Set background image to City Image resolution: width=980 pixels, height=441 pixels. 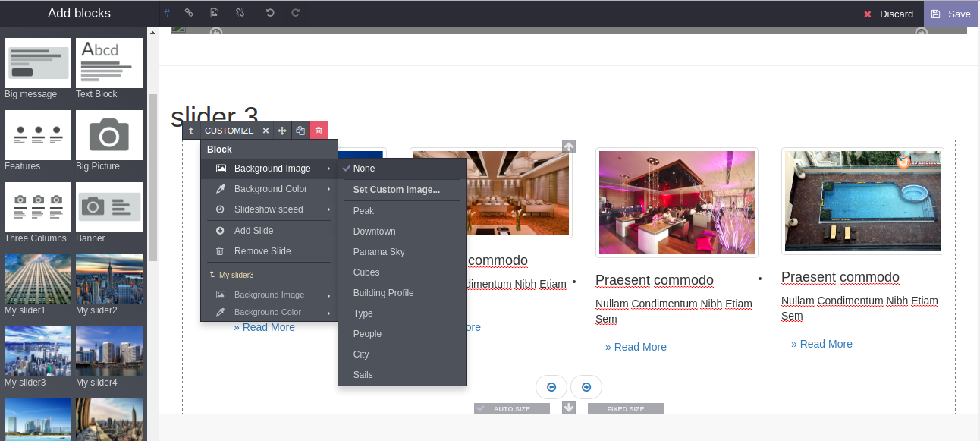[402, 354]
